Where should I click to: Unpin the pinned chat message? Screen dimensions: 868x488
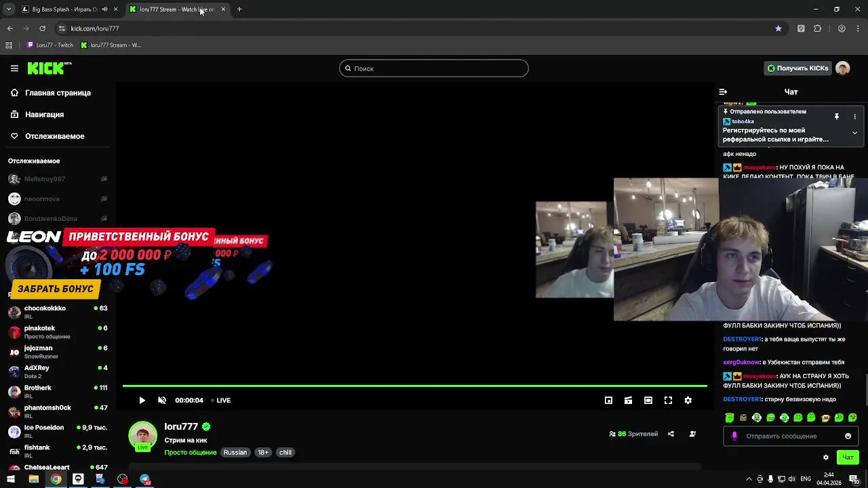[x=837, y=117]
